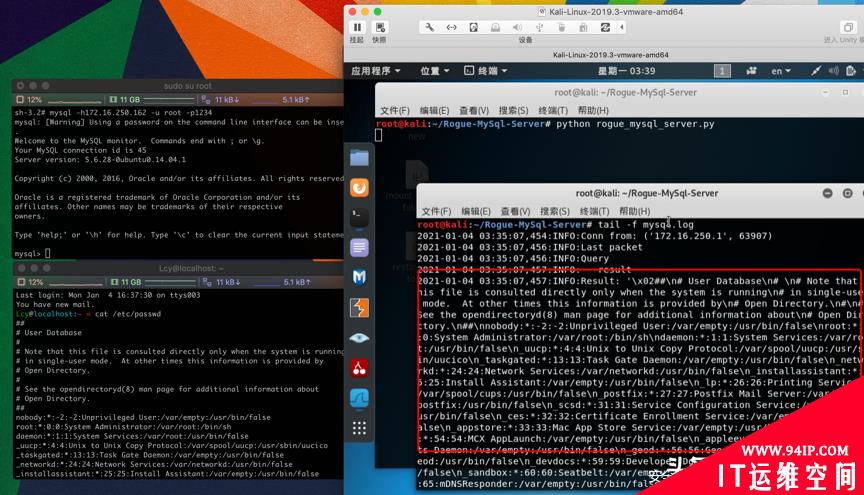Click CPU 12% indicator in Lcy@localhost window
864x495 pixels.
pos(30,282)
